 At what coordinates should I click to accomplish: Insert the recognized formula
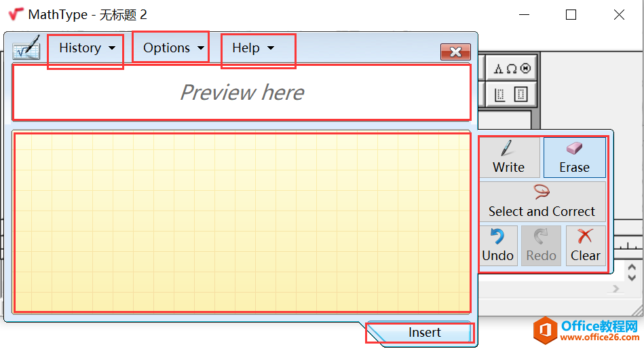tap(424, 332)
